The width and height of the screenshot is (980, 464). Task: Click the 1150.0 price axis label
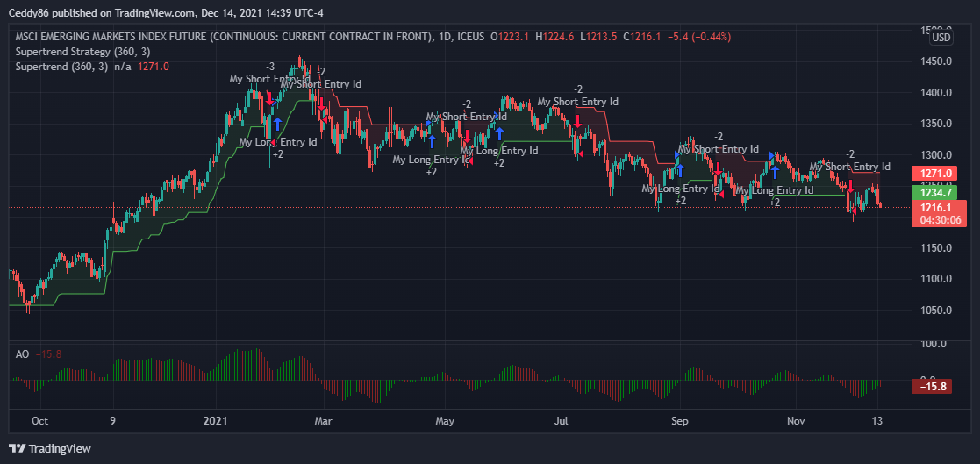[x=935, y=248]
